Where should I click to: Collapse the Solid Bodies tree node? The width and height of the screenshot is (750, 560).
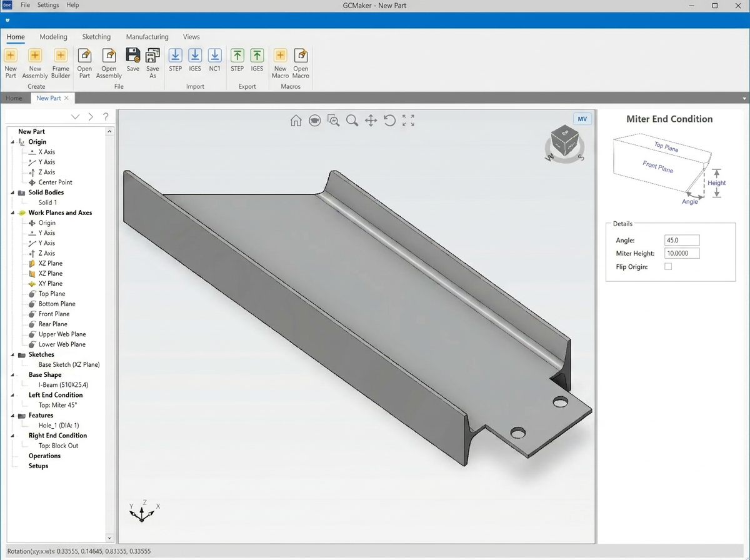(13, 193)
